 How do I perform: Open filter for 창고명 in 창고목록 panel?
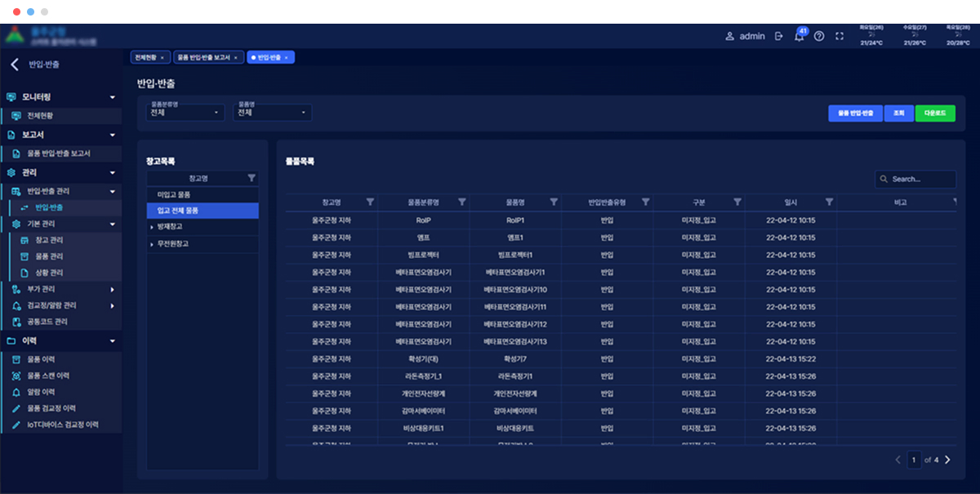(x=252, y=177)
